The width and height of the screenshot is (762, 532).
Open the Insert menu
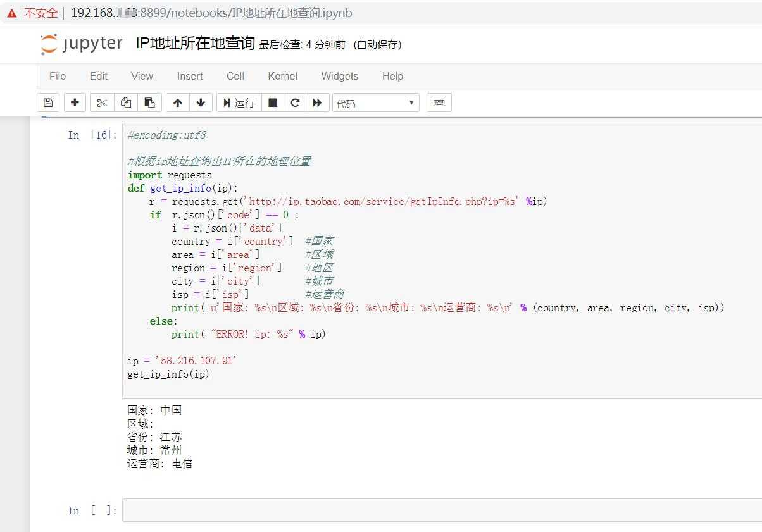(190, 76)
